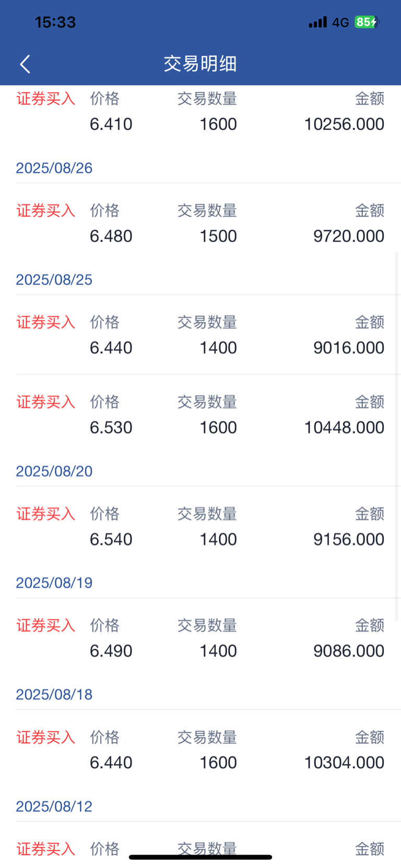This screenshot has height=868, width=401.
Task: Select the 交易明细 page title
Action: pos(200,64)
